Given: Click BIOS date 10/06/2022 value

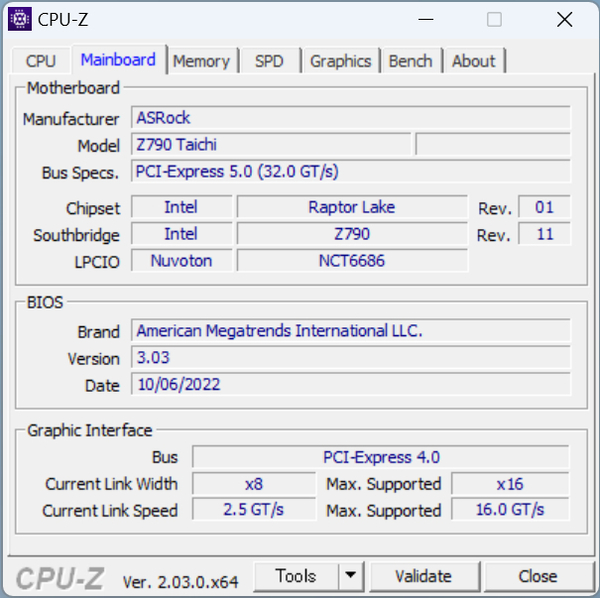Looking at the screenshot, I should pos(351,384).
